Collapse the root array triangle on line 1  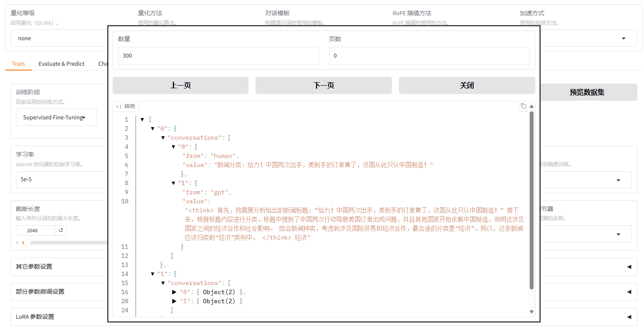[x=142, y=120]
